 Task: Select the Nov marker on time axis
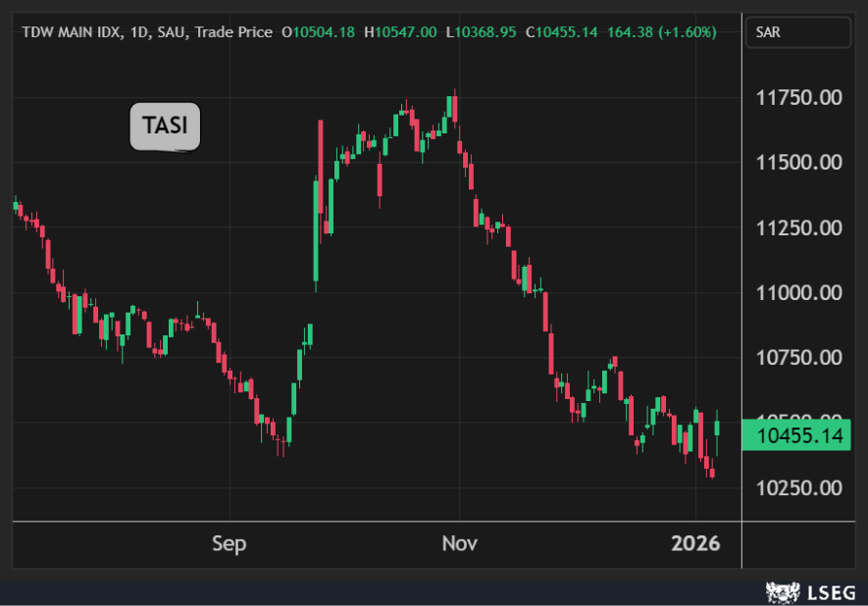(x=459, y=543)
